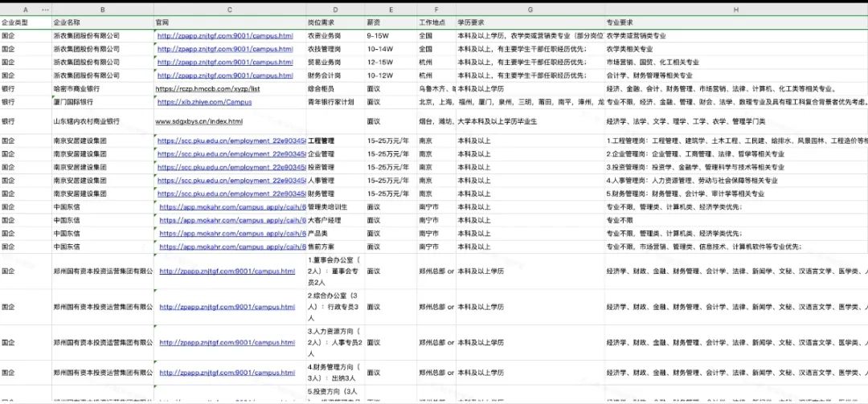Open the mokahr link in 管理类培训生 row
The image size is (868, 404).
tap(232, 207)
